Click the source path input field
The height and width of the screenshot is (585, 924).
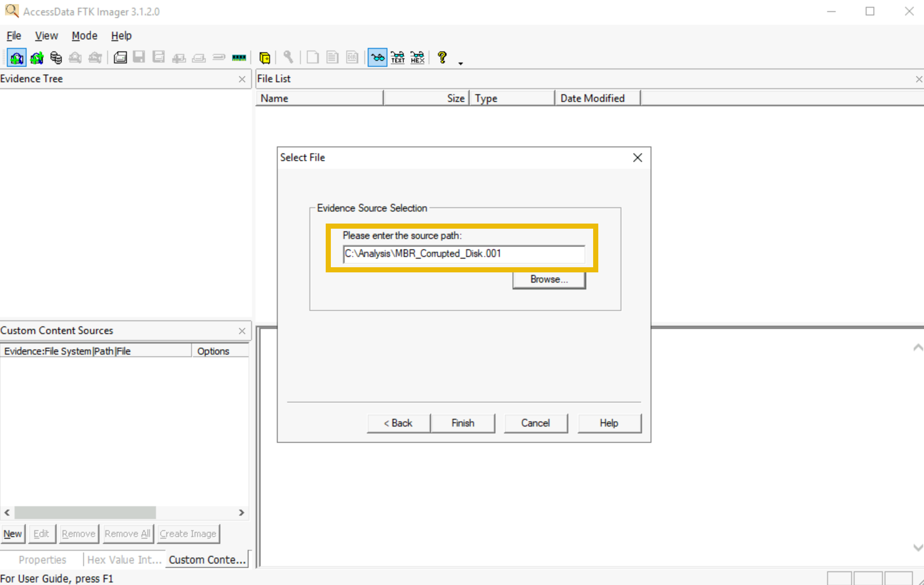[x=464, y=254]
